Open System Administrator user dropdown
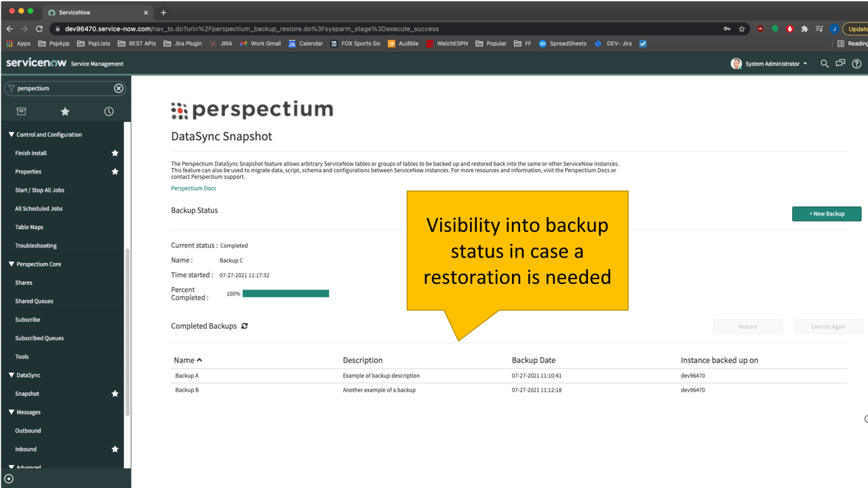 (770, 64)
